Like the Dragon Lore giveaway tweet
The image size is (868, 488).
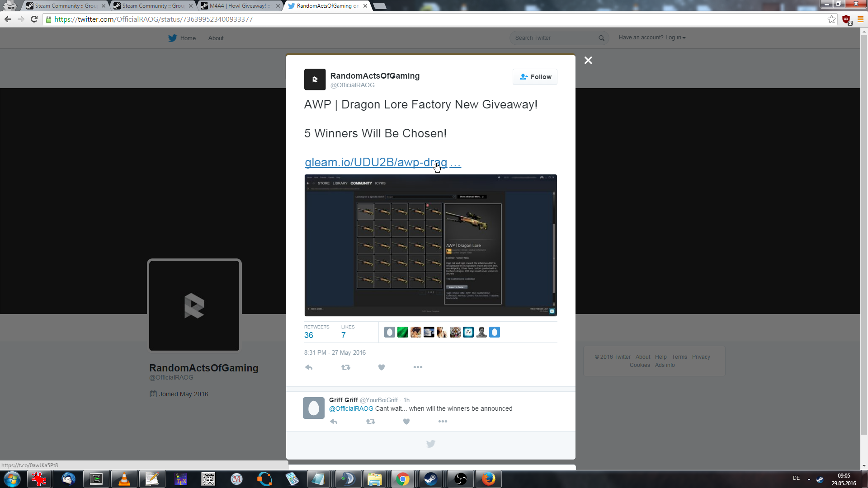point(382,367)
